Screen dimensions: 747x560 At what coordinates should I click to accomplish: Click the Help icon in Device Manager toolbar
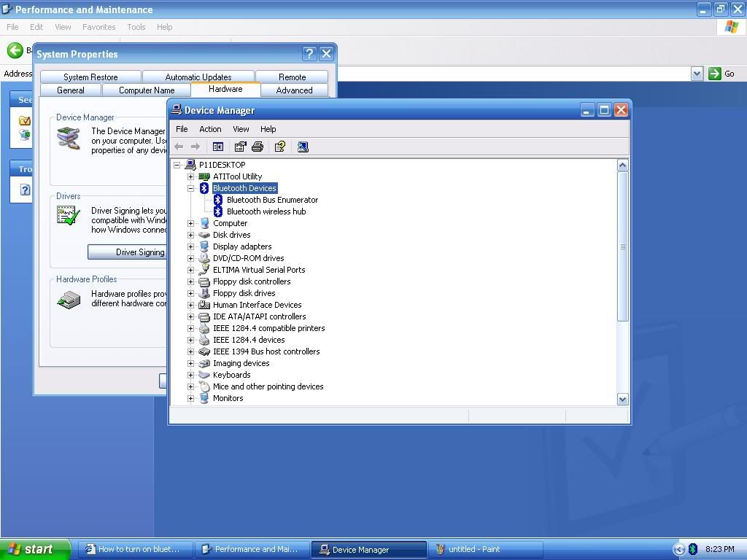[x=280, y=147]
